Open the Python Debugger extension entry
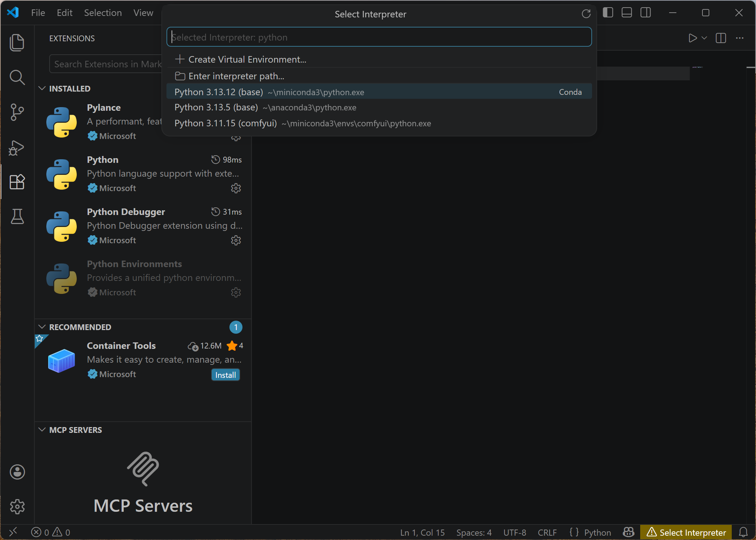The height and width of the screenshot is (540, 756). pos(143,226)
